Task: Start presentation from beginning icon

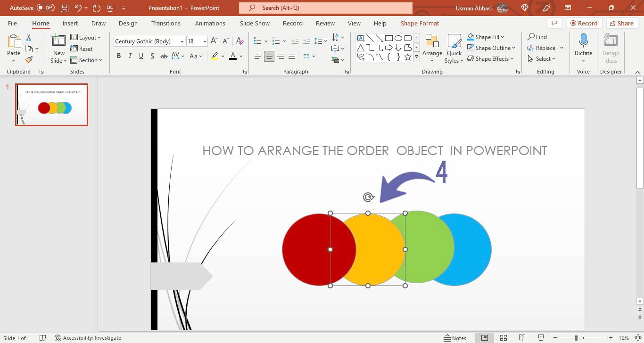Action: (110, 8)
